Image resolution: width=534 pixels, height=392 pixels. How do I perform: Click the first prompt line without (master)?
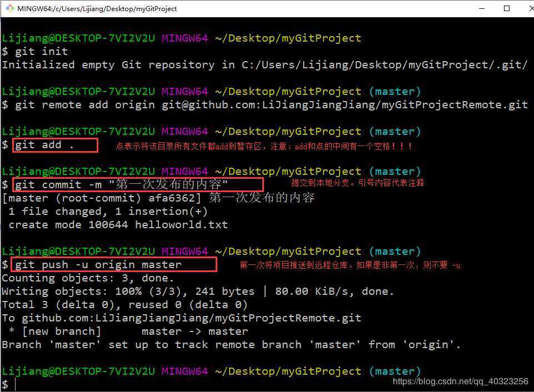(x=182, y=38)
